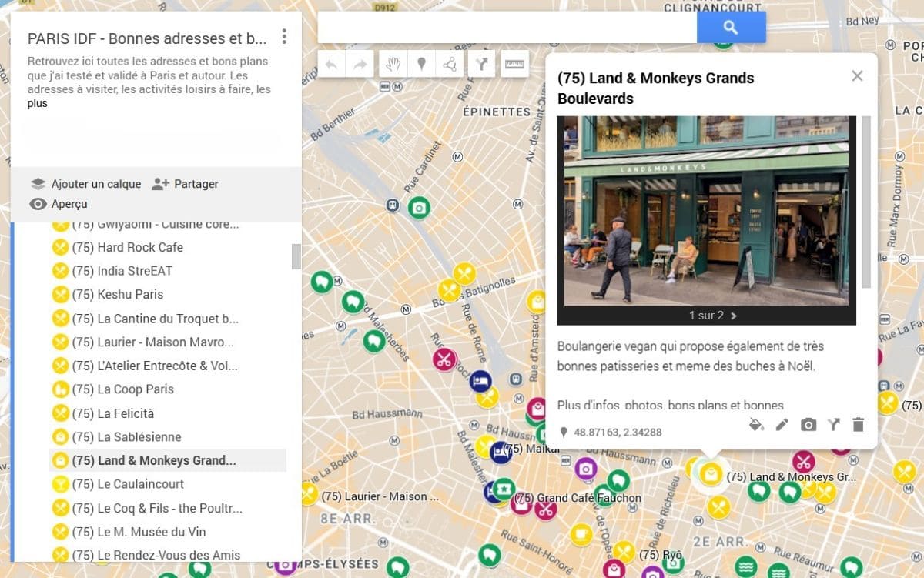Expand the description with the "plus" link
Screen dimensions: 924x578
pos(37,103)
